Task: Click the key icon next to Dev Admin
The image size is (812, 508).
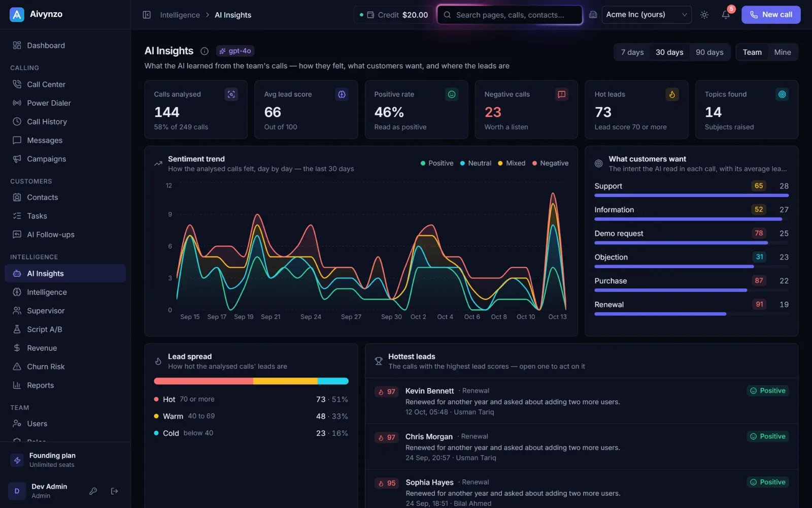Action: click(93, 491)
